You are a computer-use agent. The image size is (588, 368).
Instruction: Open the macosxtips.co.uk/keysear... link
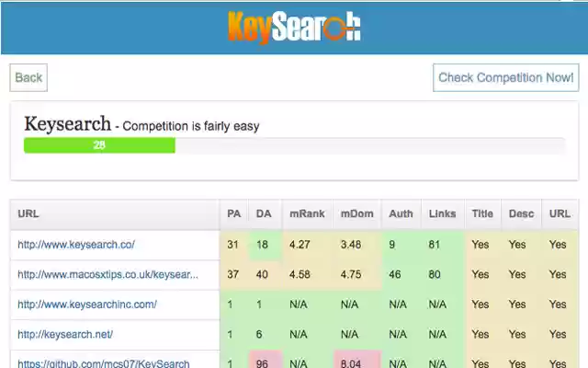pyautogui.click(x=108, y=274)
